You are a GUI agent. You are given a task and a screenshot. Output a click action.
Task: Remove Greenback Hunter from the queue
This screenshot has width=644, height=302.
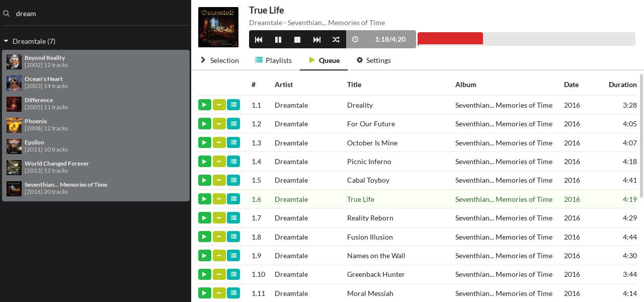219,274
